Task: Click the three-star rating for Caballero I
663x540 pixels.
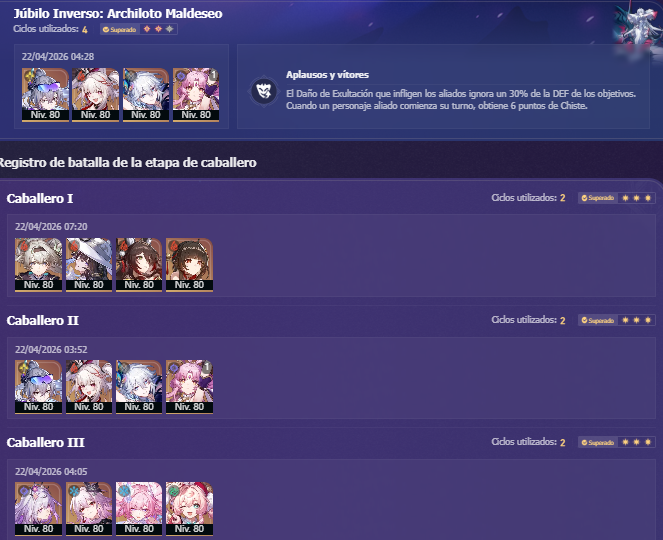Action: [x=636, y=198]
